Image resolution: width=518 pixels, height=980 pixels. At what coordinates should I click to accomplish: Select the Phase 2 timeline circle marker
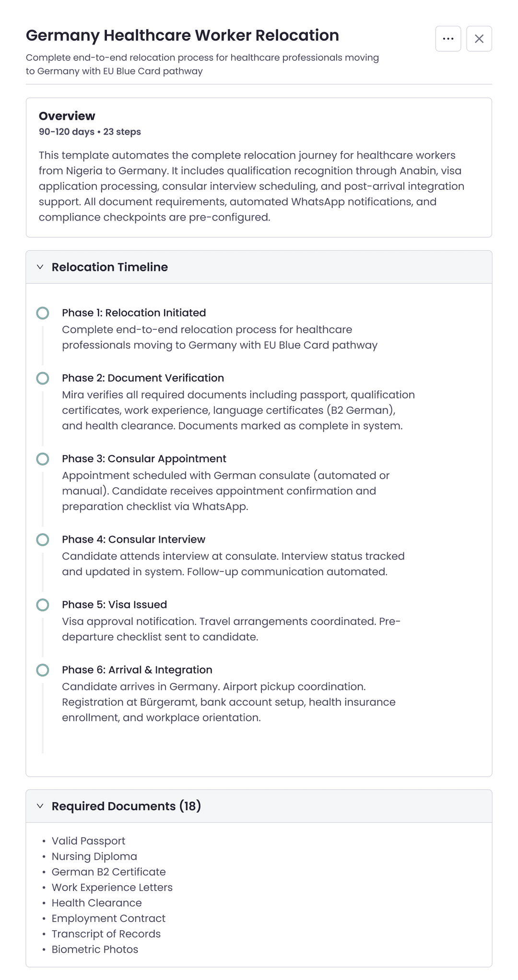[x=43, y=378]
